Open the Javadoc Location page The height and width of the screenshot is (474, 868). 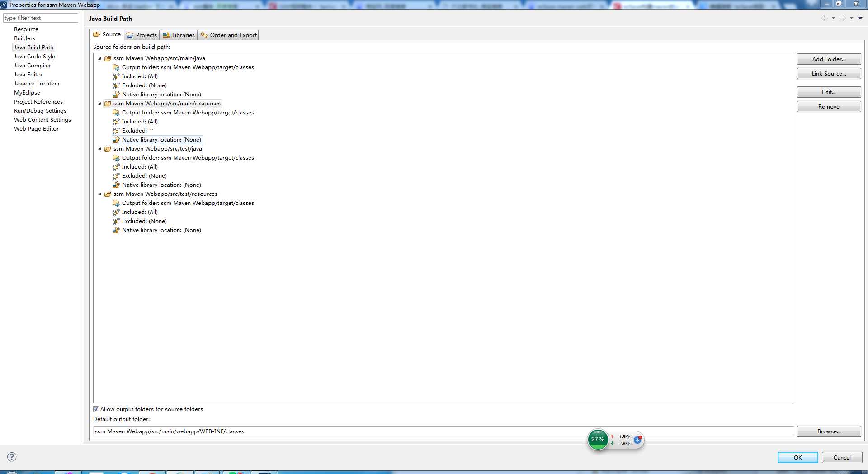[x=37, y=84]
